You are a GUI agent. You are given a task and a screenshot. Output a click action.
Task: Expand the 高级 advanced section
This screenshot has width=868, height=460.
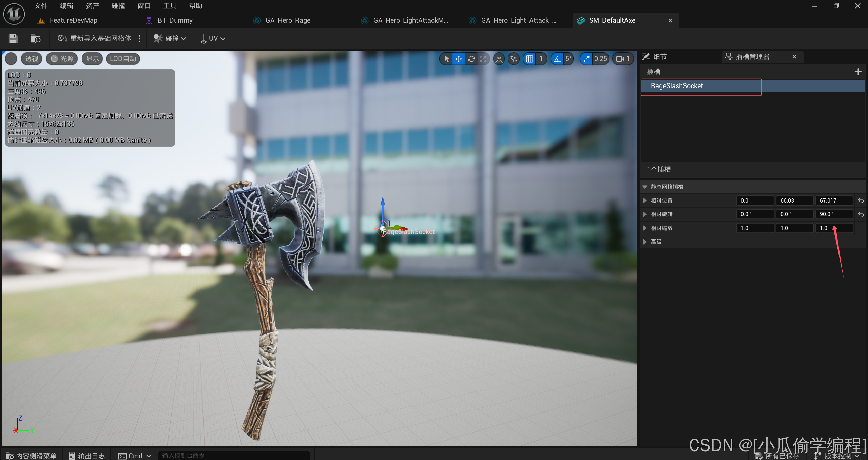(x=645, y=242)
